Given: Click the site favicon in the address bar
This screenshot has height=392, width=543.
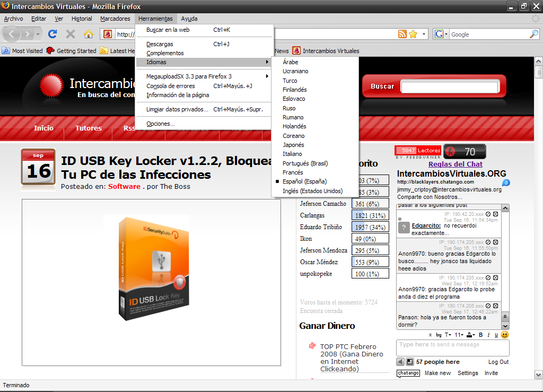Looking at the screenshot, I should click(108, 34).
